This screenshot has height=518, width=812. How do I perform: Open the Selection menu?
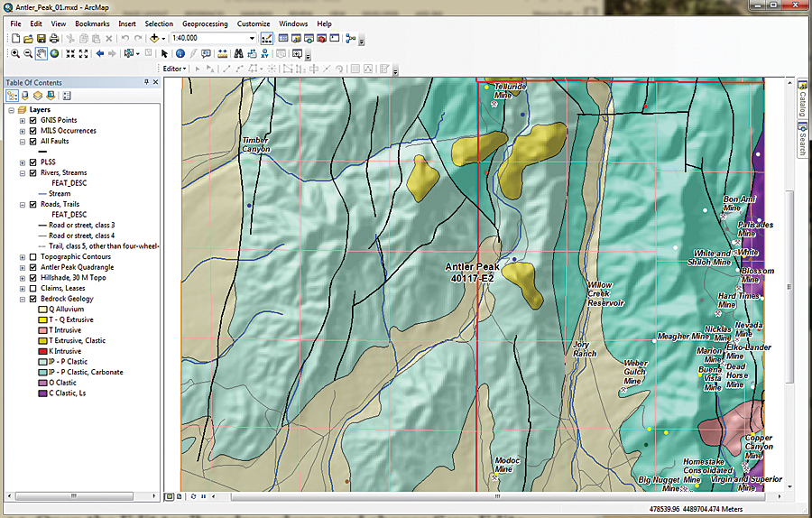pyautogui.click(x=159, y=23)
